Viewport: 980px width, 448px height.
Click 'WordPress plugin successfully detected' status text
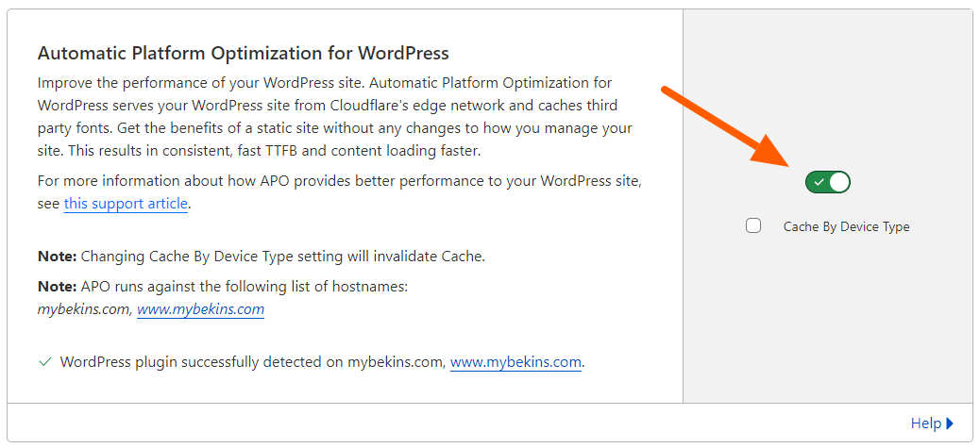point(200,362)
